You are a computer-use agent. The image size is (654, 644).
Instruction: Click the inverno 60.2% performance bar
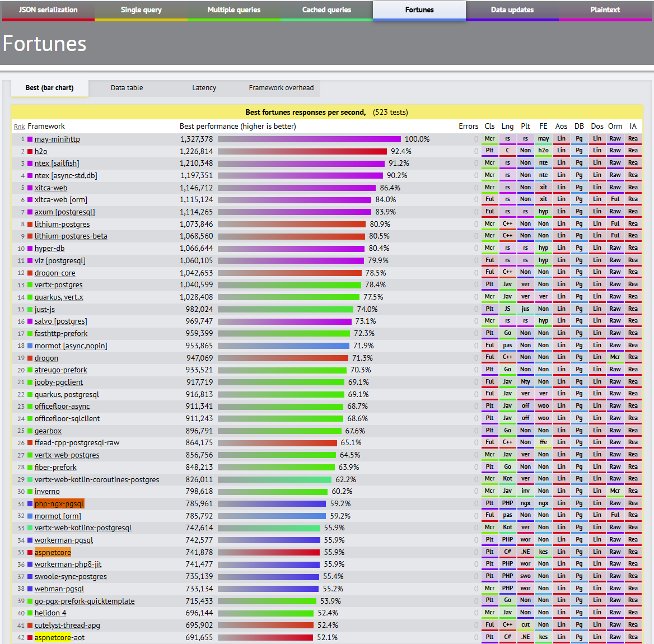point(273,492)
